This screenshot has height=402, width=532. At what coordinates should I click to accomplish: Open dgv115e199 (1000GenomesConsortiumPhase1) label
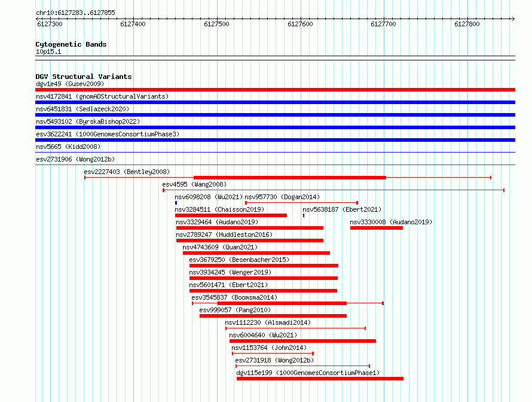pyautogui.click(x=308, y=373)
